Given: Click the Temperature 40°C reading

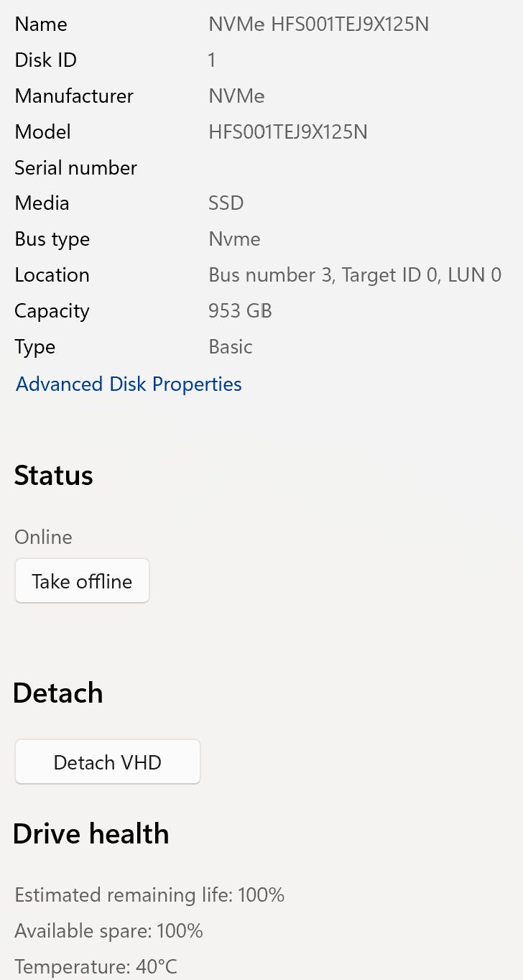Looking at the screenshot, I should click(x=96, y=967).
